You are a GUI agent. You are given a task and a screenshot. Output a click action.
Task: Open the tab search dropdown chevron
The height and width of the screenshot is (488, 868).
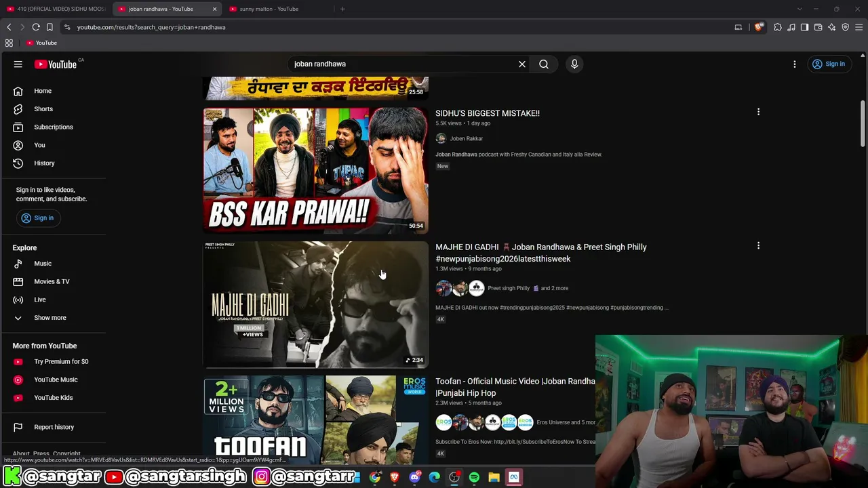(799, 9)
